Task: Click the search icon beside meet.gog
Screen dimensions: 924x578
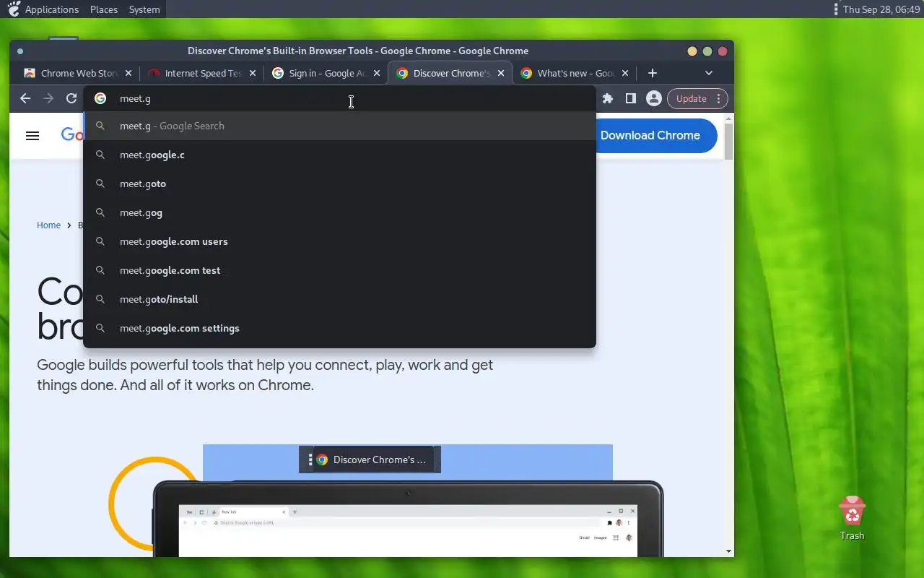Action: pyautogui.click(x=100, y=212)
